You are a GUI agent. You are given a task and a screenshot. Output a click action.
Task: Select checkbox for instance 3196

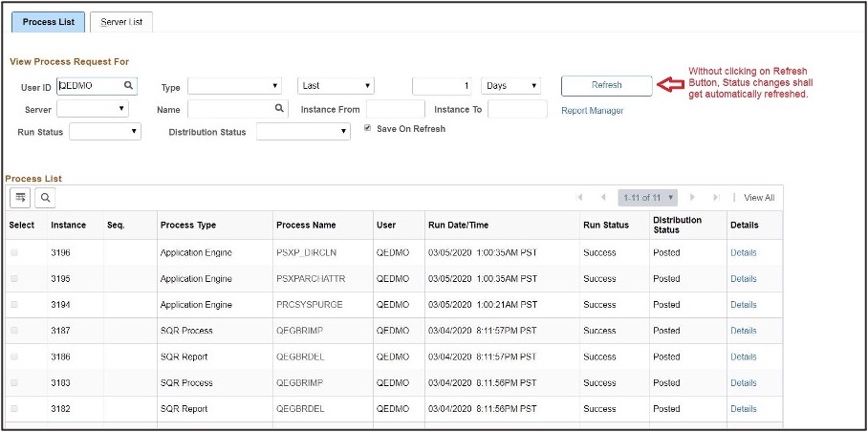click(14, 252)
